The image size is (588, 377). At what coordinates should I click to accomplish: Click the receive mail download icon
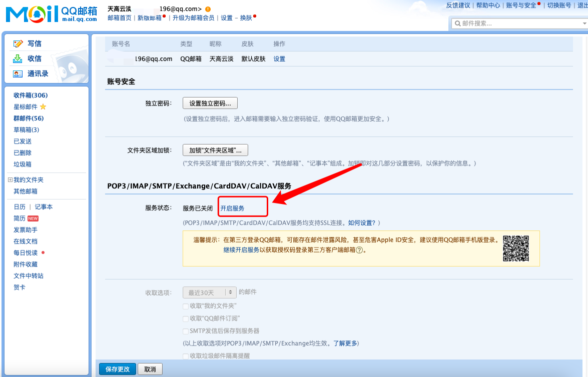click(18, 59)
